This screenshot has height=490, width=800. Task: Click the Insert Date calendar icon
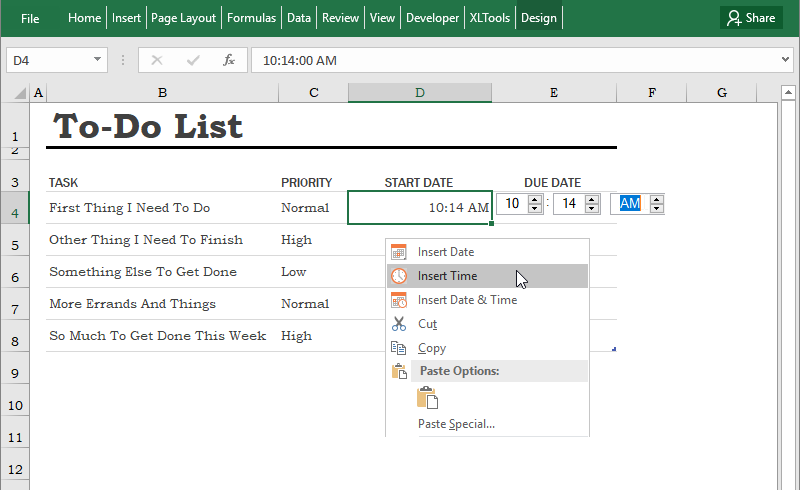pyautogui.click(x=399, y=252)
